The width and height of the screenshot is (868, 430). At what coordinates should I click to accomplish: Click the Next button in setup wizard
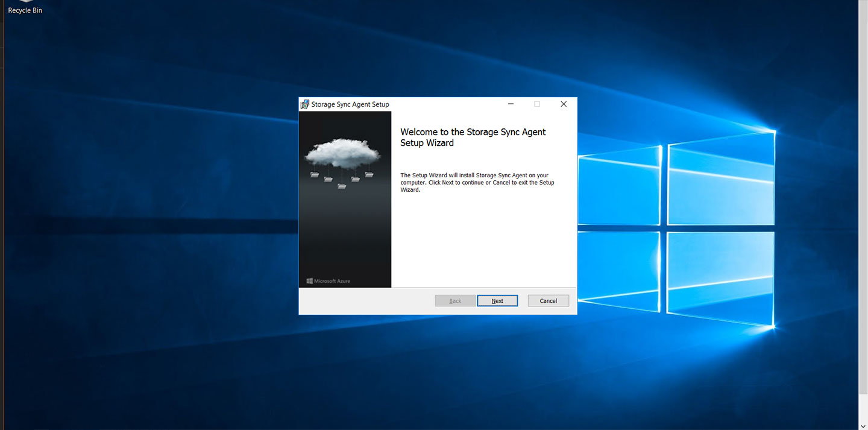497,301
